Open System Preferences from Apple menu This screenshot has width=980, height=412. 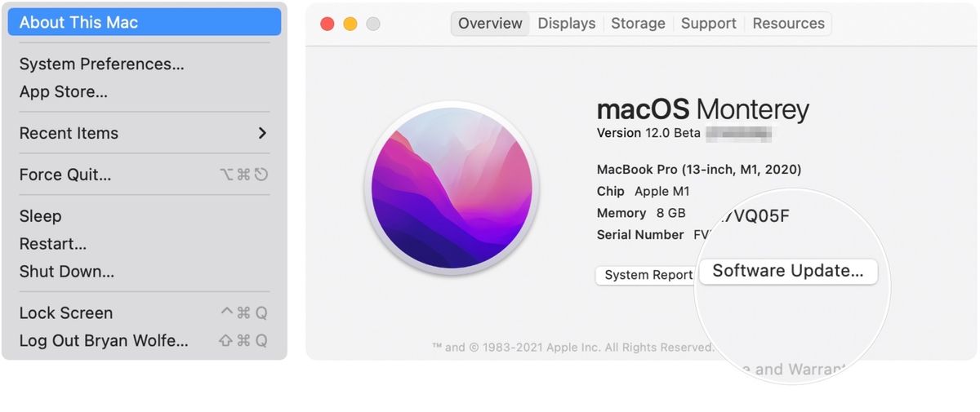pos(145,64)
